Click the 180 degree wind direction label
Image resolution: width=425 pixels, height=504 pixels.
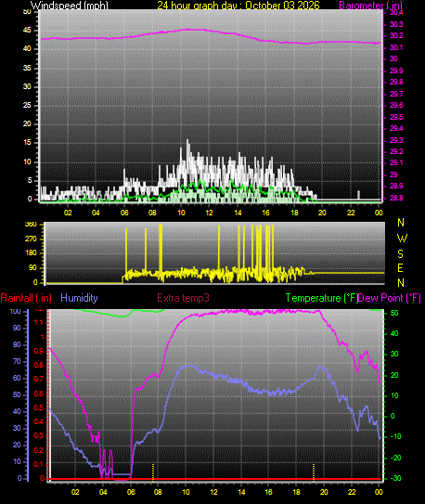click(31, 253)
